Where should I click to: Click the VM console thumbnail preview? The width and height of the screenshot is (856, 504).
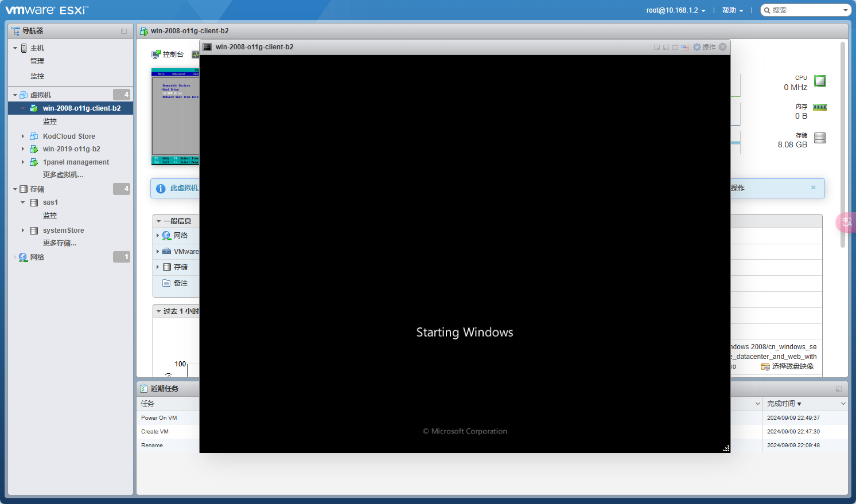click(x=176, y=116)
